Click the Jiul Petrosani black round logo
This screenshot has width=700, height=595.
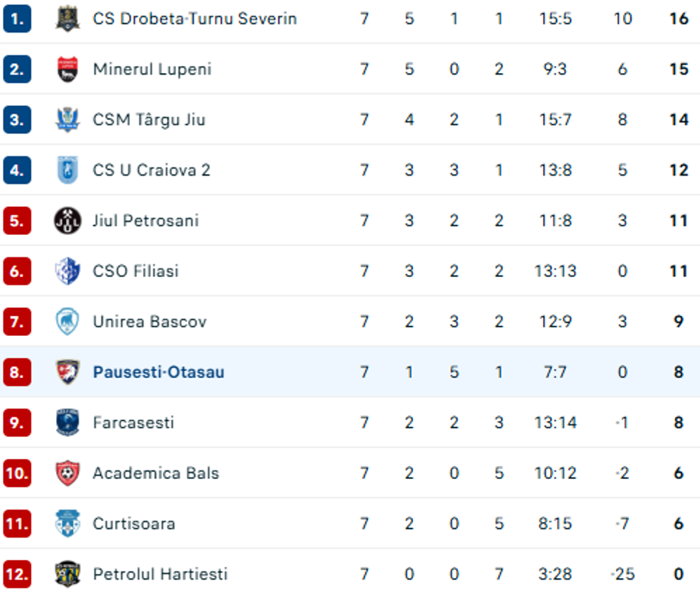pos(68,221)
